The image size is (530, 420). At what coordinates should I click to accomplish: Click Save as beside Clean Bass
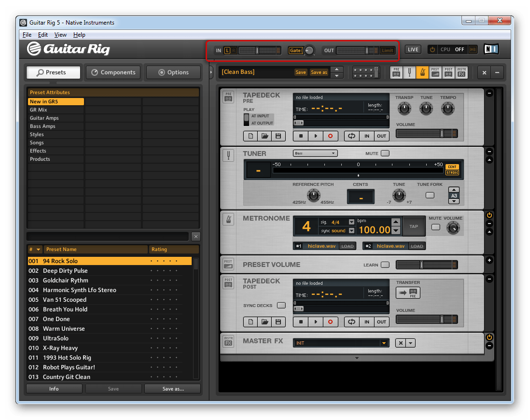(319, 72)
